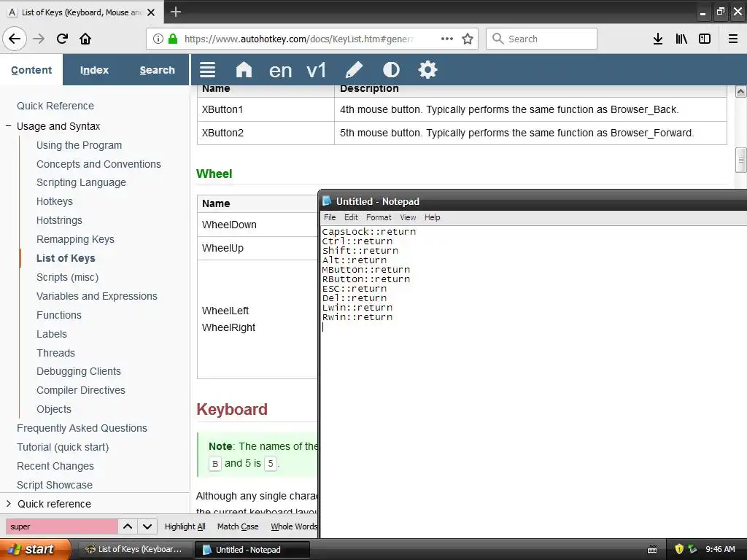Click the page scrollbar up arrow
The image size is (747, 560).
point(740,91)
